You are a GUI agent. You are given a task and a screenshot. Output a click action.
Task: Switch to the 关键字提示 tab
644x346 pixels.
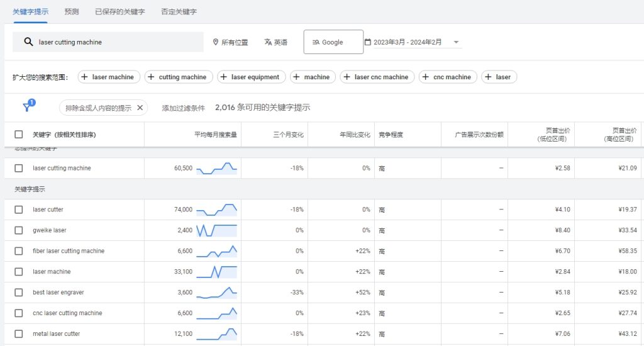[x=30, y=11]
